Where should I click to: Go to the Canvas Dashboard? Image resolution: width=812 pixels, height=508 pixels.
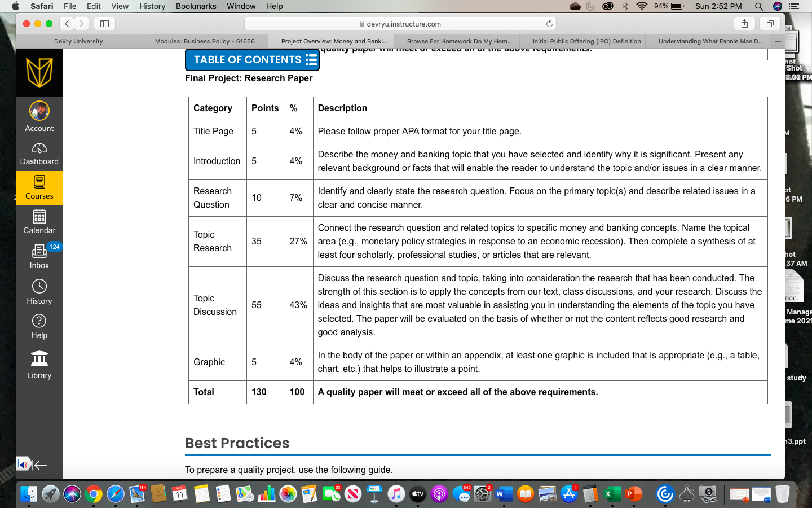click(39, 154)
